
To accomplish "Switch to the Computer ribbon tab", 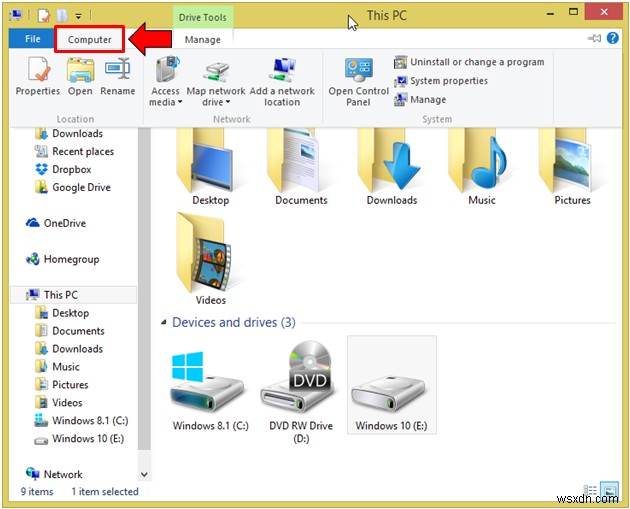I will tap(89, 39).
